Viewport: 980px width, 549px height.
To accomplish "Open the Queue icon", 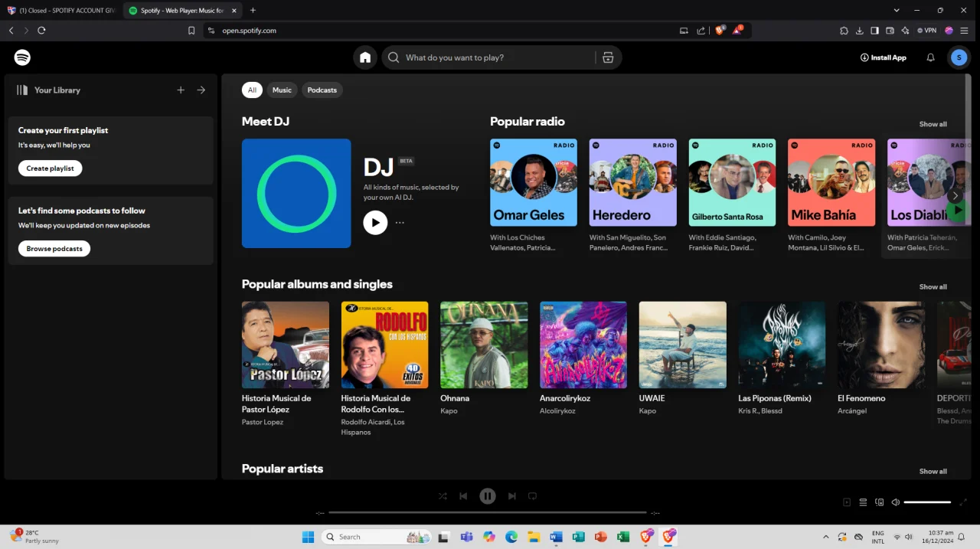I will click(863, 502).
